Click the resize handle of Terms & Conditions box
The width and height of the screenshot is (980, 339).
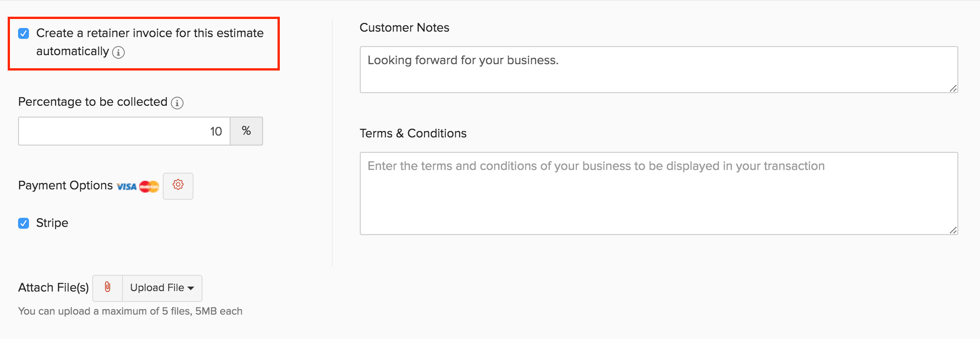953,230
